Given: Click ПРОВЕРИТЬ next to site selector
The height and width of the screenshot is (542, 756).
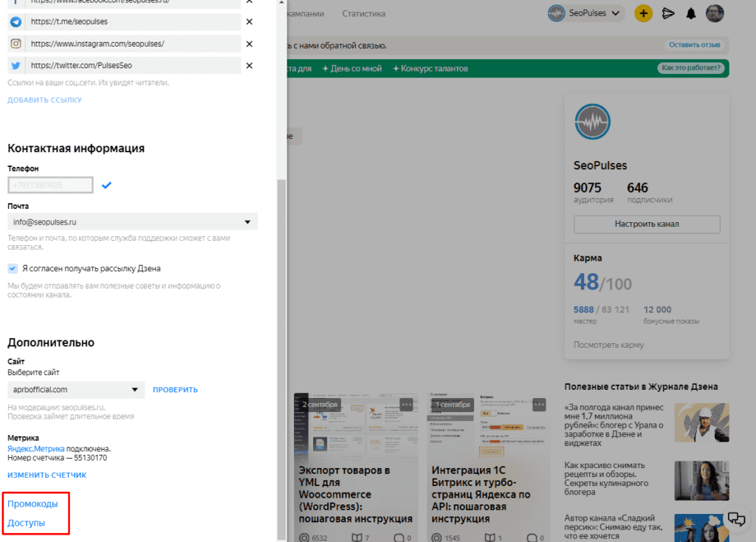Looking at the screenshot, I should point(175,390).
